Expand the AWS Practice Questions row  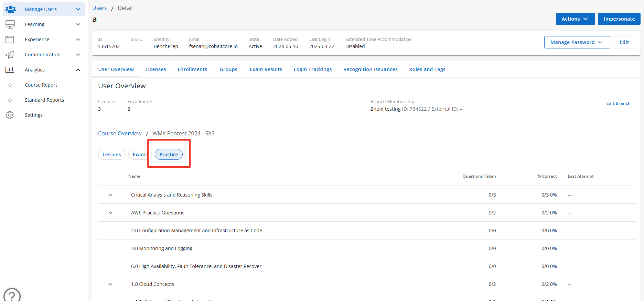pyautogui.click(x=110, y=213)
